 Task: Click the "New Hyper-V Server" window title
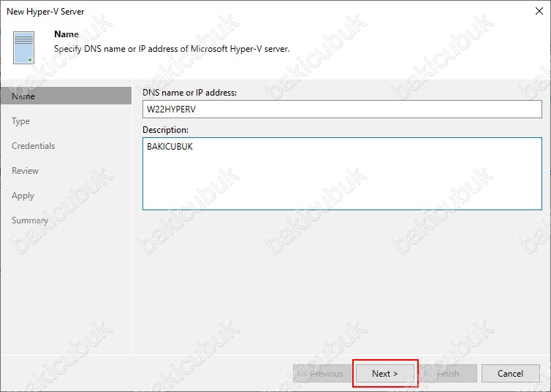[46, 11]
